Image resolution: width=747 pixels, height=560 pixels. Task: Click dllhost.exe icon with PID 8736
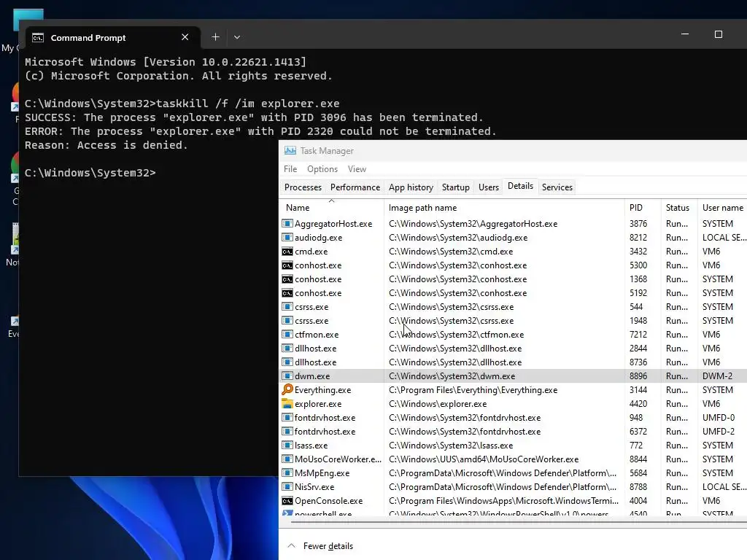tap(287, 362)
